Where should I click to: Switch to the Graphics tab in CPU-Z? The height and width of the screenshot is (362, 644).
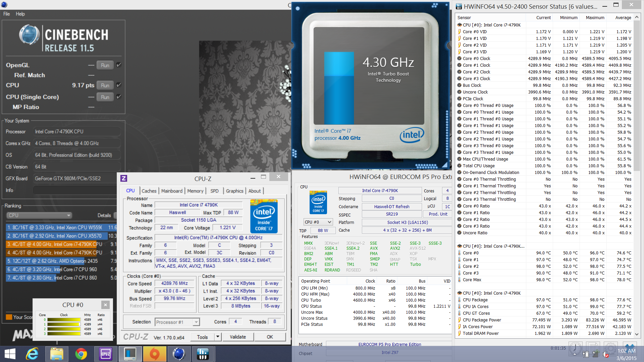click(x=234, y=191)
